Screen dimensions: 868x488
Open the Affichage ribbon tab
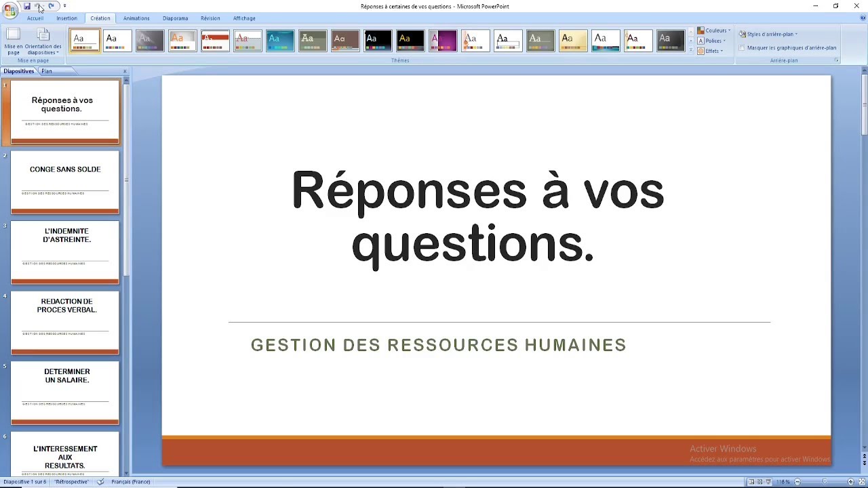click(244, 18)
